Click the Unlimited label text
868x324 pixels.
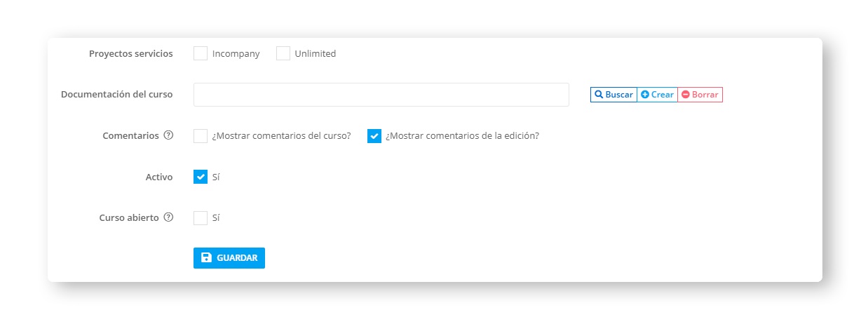click(x=316, y=53)
